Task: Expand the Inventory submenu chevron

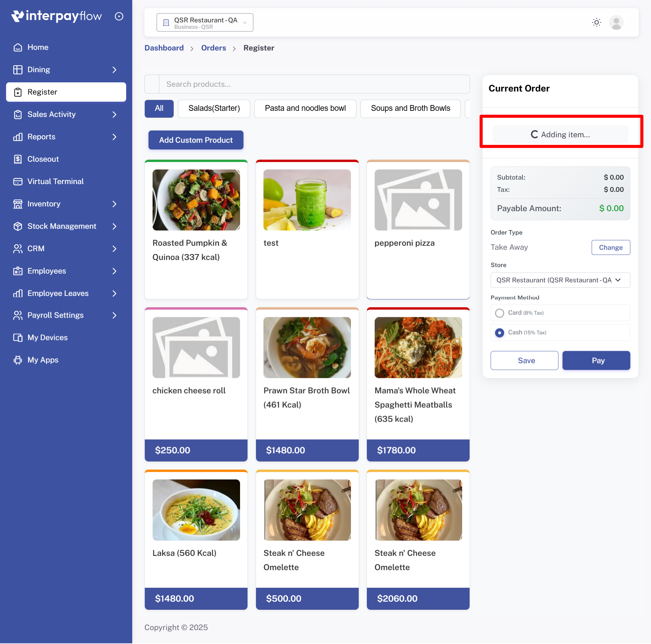Action: coord(114,204)
